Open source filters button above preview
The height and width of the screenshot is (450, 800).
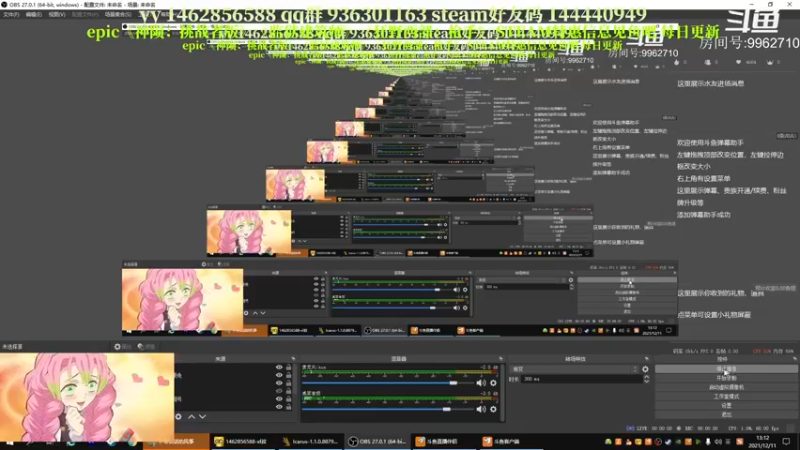(146, 346)
